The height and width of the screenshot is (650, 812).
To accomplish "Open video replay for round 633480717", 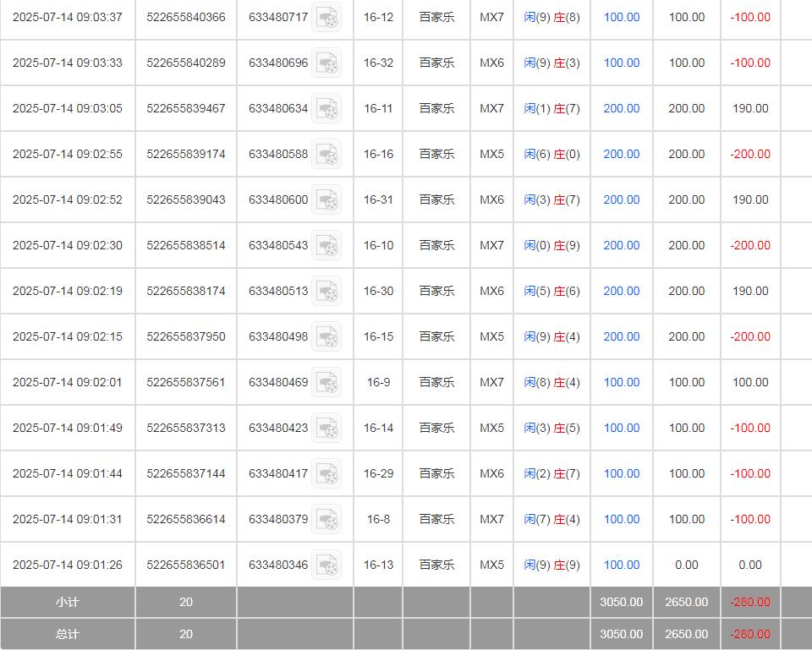I will 326,17.
